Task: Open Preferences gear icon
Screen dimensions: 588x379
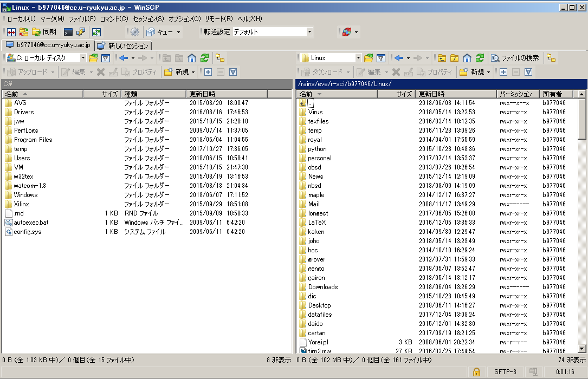Action: (135, 32)
